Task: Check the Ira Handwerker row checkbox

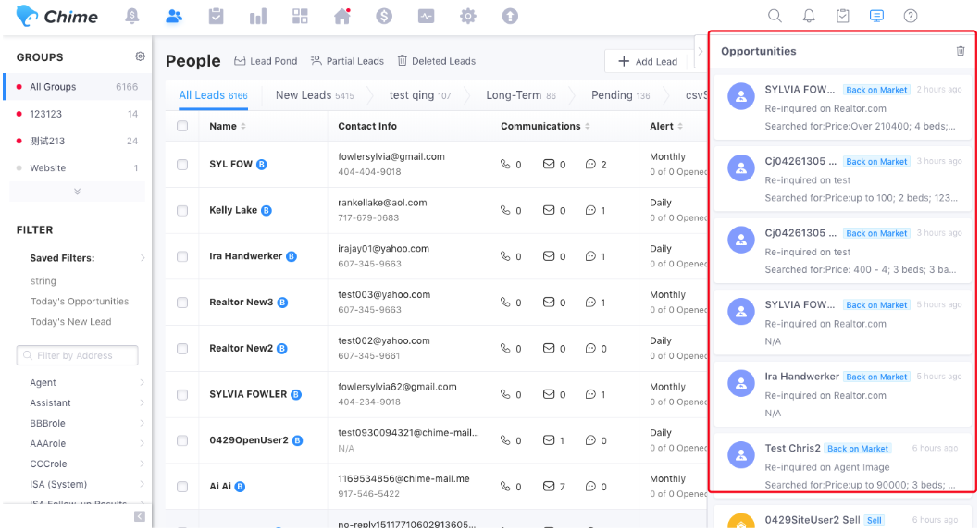Action: (182, 256)
